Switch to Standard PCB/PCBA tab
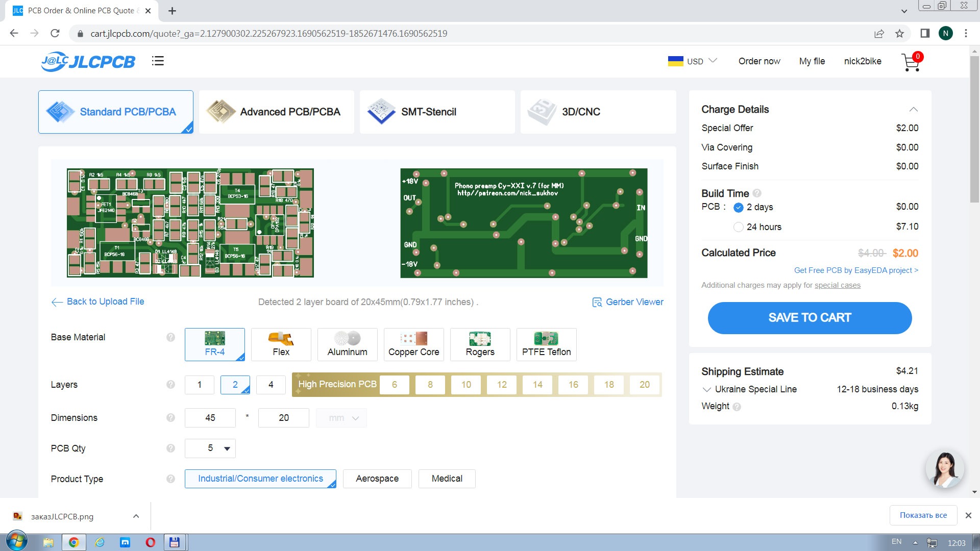This screenshot has width=980, height=551. coord(116,112)
